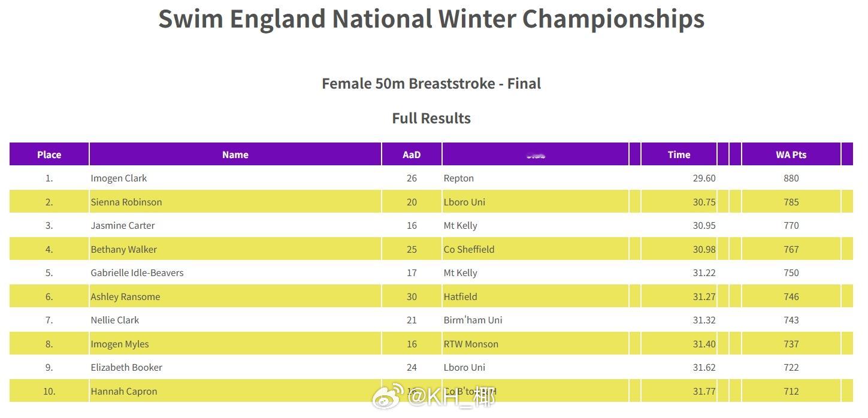Click on Jasmine Carter's name
The image size is (868, 418).
point(123,226)
